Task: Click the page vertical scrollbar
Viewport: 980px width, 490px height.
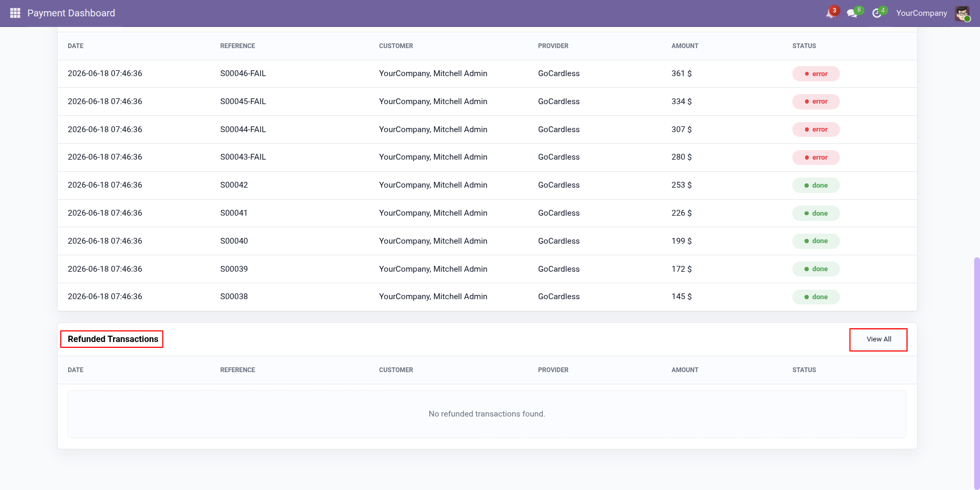Action: [977, 373]
